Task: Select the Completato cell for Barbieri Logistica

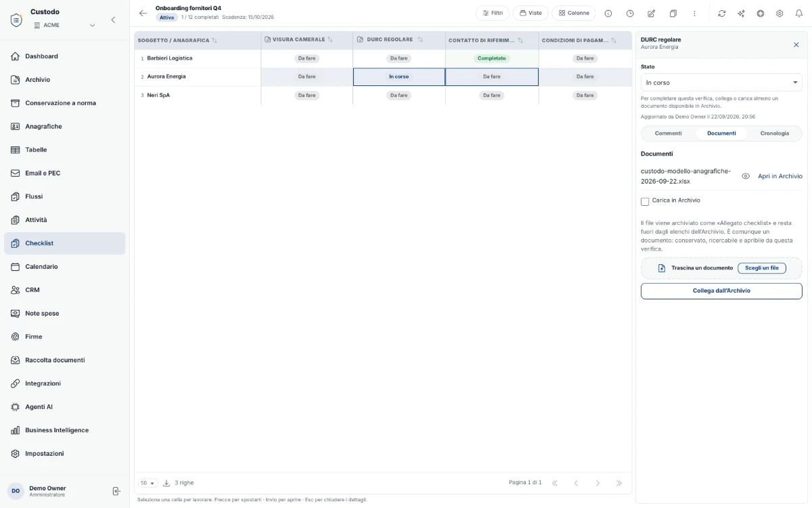Action: coord(492,58)
